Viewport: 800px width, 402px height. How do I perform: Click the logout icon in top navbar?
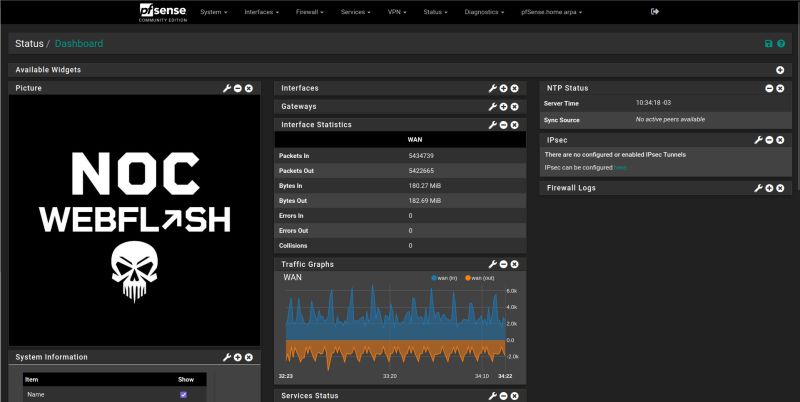[655, 12]
